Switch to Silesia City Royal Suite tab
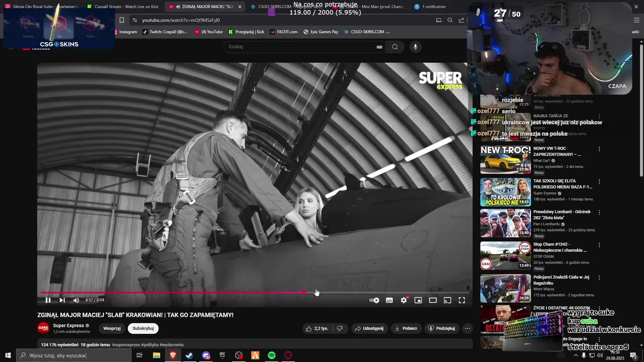Screen dimensions: 644x362 coord(41,7)
